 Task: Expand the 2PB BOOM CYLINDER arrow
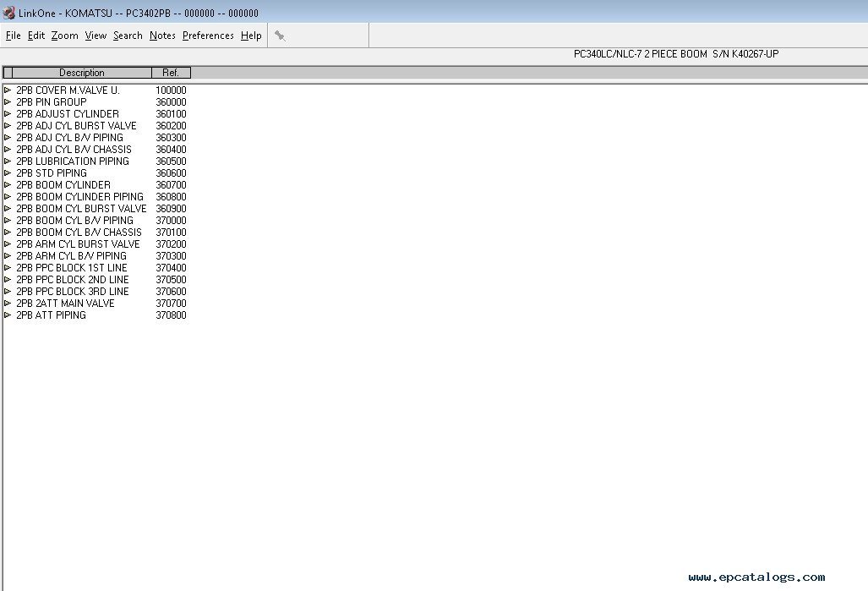coord(8,184)
